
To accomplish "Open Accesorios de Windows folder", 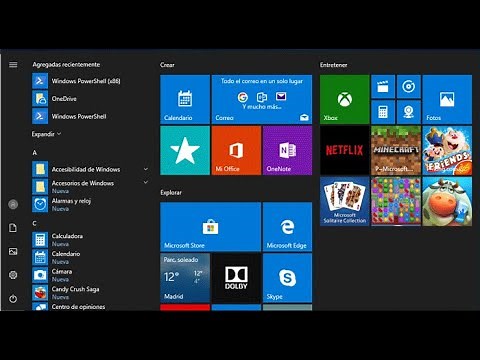I will 86,187.
